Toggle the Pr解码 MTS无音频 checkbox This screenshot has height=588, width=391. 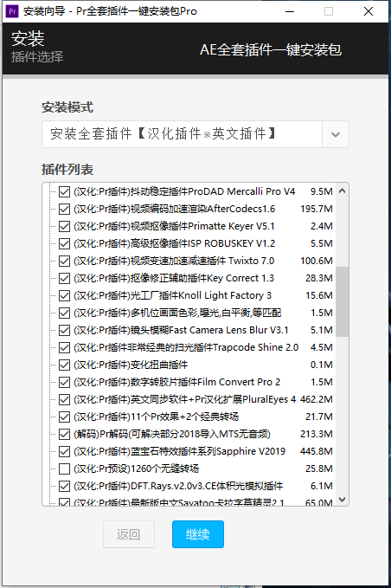coord(64,434)
